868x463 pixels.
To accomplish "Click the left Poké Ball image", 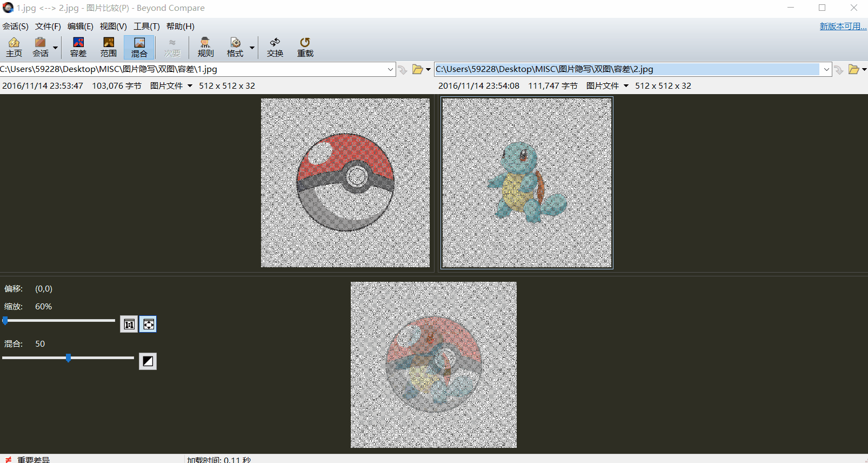I will (x=345, y=183).
